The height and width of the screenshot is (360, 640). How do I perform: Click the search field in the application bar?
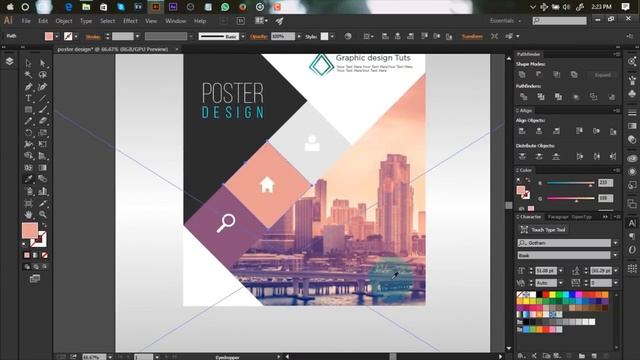(x=559, y=20)
